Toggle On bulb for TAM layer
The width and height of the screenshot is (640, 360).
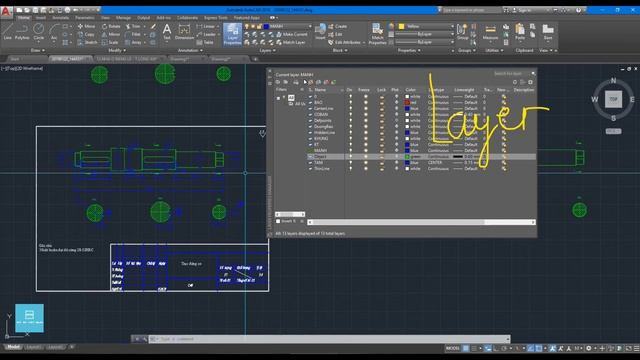pos(350,162)
